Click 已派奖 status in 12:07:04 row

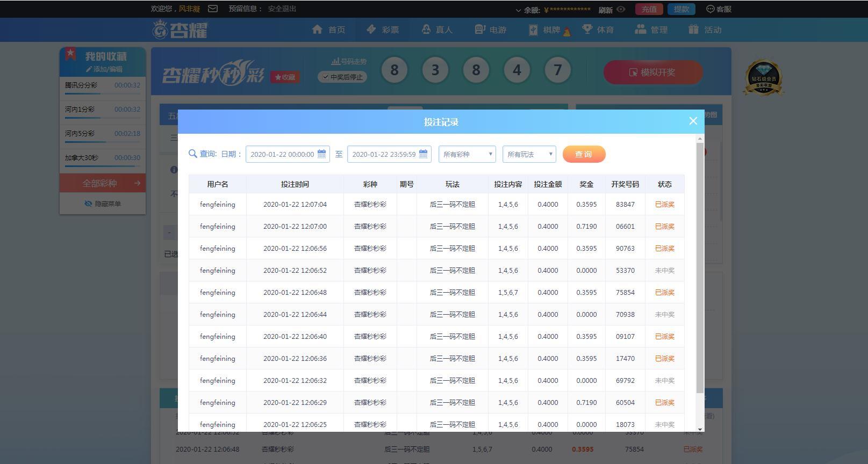tap(664, 205)
